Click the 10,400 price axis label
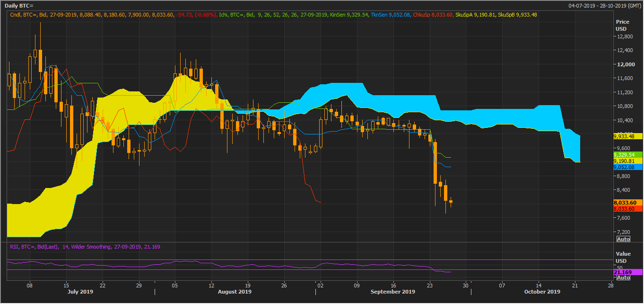The image size is (644, 304). coord(625,120)
